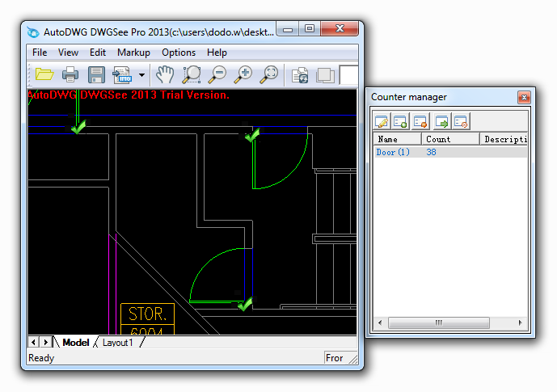Click the Description column header
Image resolution: width=557 pixels, height=392 pixels.
pos(504,139)
